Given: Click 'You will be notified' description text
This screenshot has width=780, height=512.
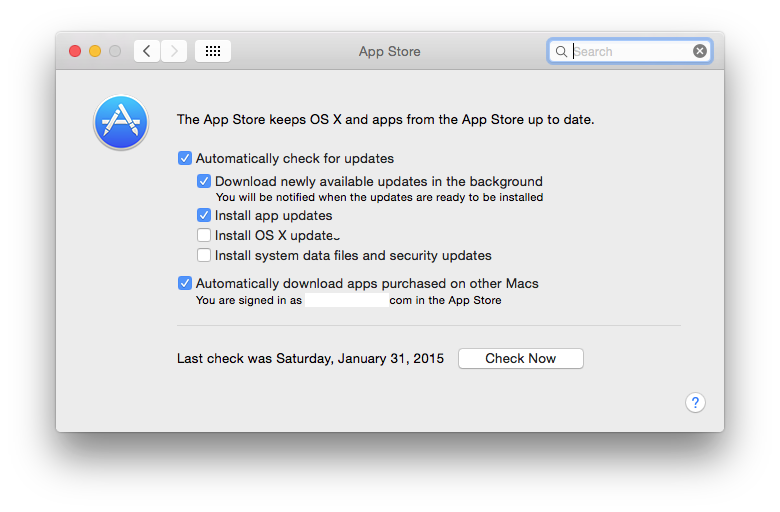Looking at the screenshot, I should [x=380, y=198].
